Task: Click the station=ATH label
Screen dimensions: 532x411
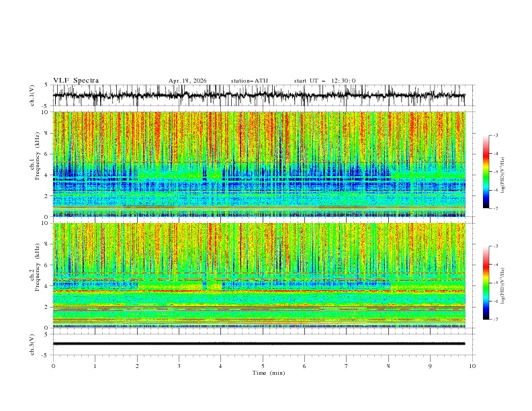Action: point(249,81)
